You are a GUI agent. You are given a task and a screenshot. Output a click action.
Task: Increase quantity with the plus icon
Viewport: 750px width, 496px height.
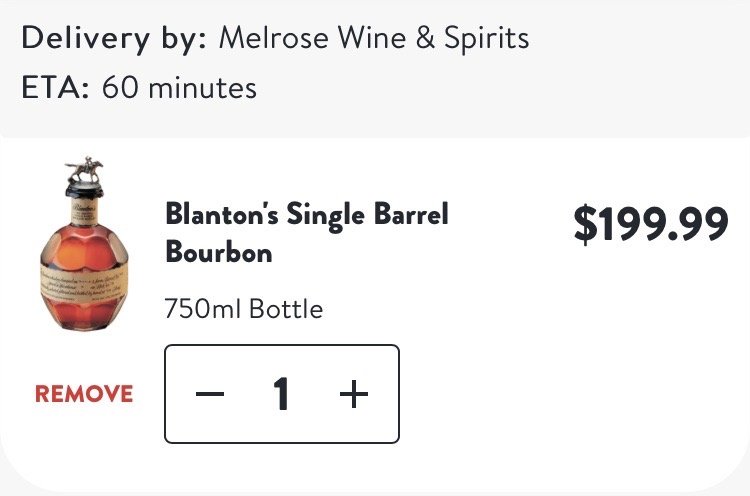coord(353,395)
